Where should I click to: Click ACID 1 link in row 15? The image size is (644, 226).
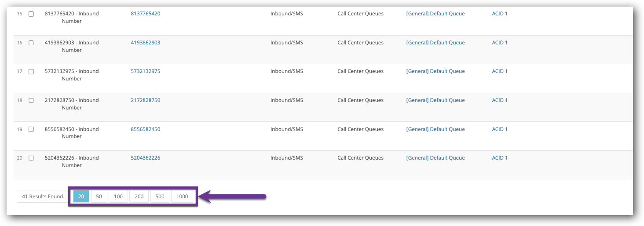tap(500, 14)
